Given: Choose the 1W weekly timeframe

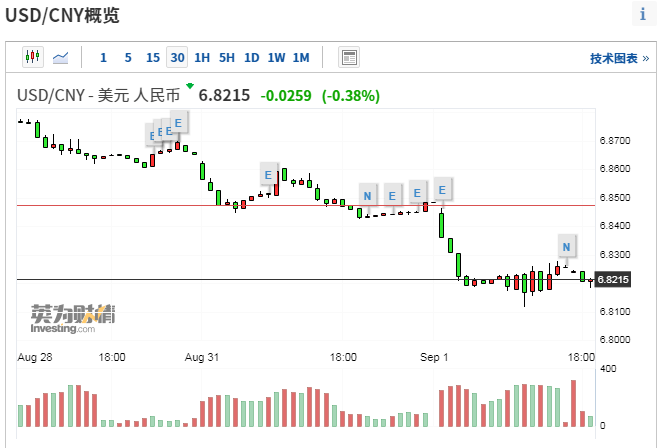Looking at the screenshot, I should (x=276, y=57).
